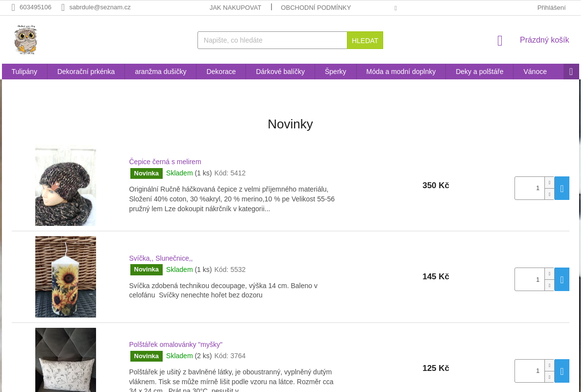Click the small icon after Obchodní podmínky
588x392 pixels.
[395, 8]
